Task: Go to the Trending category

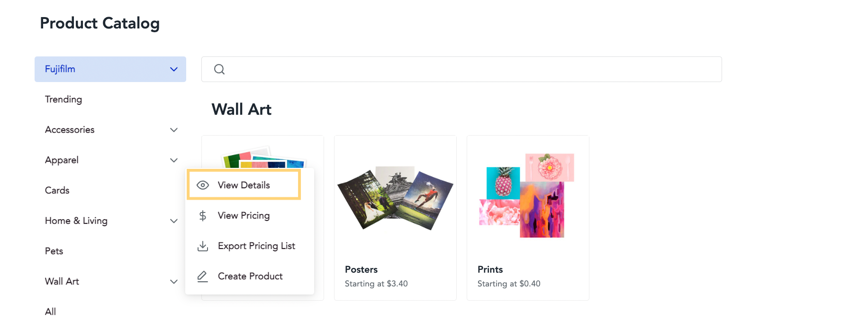Action: 63,100
